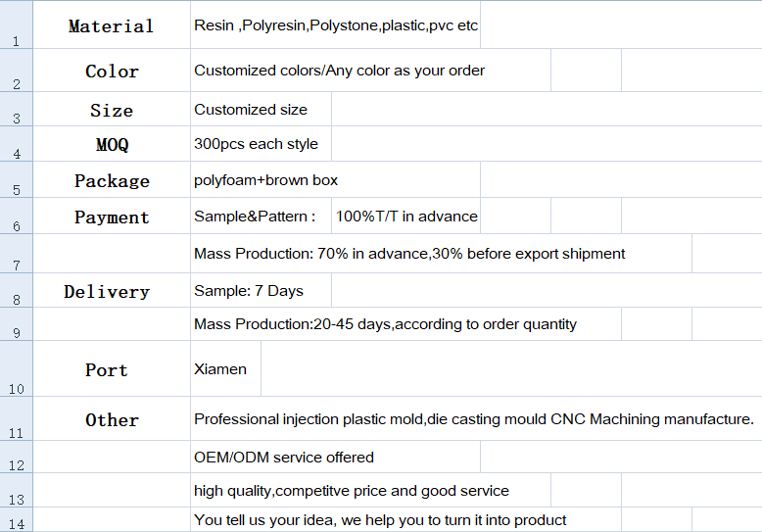
Task: Click the 'OEM/ODM service offered' cell
Action: [335, 457]
